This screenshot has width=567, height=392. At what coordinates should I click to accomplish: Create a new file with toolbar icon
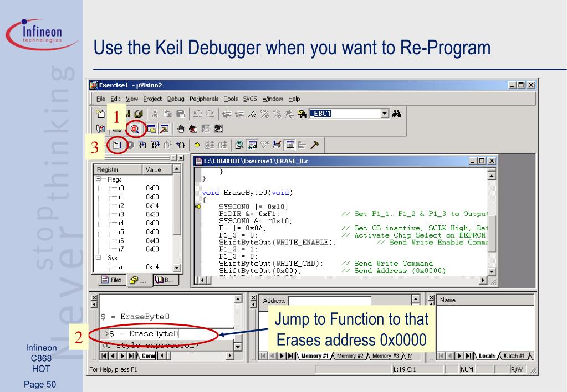click(x=101, y=114)
